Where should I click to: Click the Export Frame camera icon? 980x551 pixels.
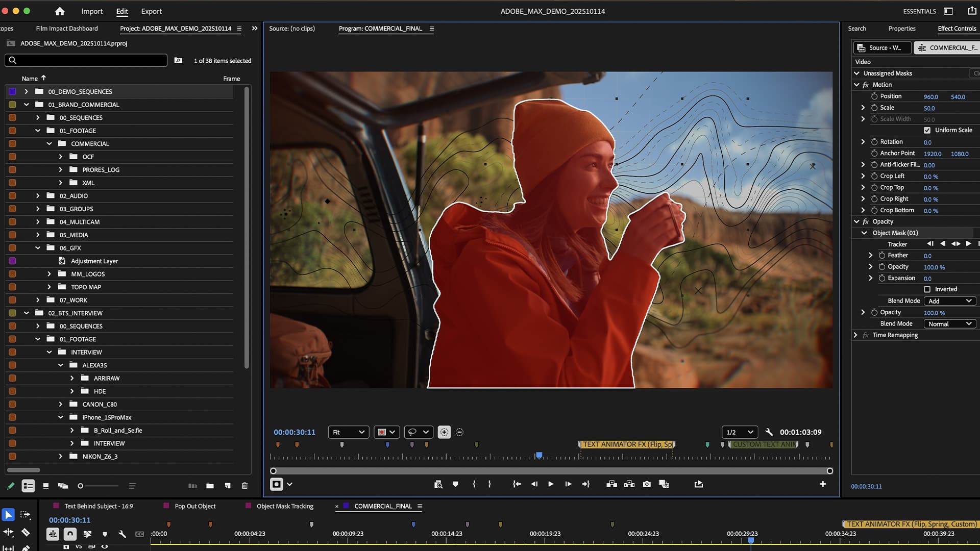(647, 484)
